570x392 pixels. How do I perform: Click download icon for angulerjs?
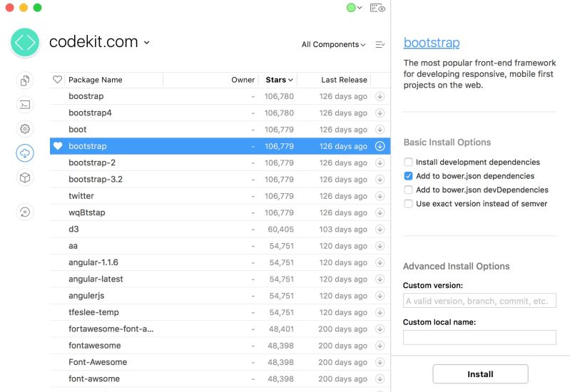tap(380, 296)
